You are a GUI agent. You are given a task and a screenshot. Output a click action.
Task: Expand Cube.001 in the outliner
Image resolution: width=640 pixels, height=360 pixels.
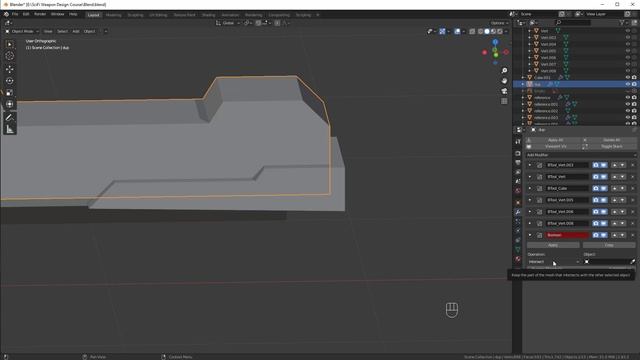pos(523,78)
